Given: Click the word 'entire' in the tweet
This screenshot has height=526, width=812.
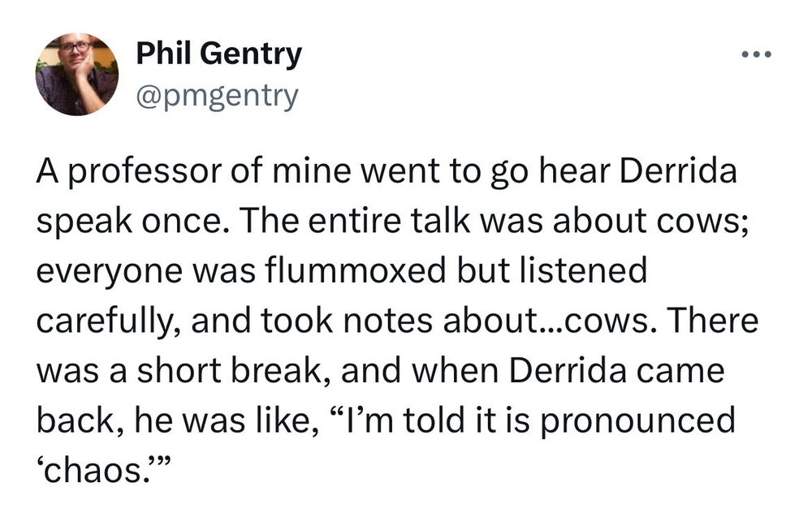Looking at the screenshot, I should [356, 221].
